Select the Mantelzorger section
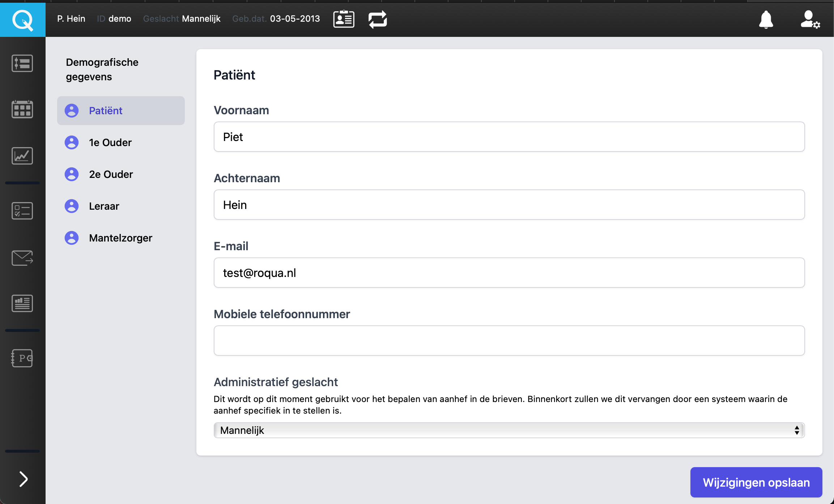 120,238
